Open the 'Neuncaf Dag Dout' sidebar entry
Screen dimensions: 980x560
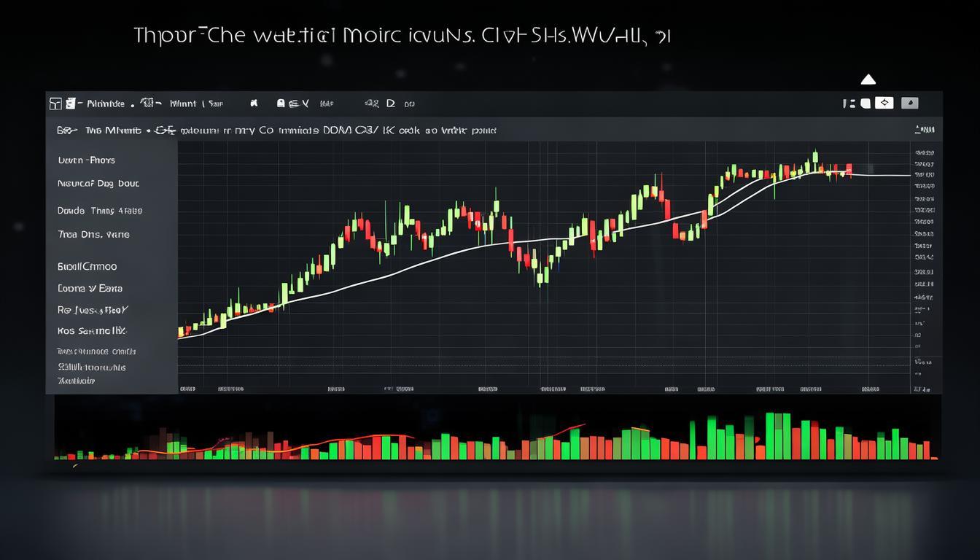[98, 184]
